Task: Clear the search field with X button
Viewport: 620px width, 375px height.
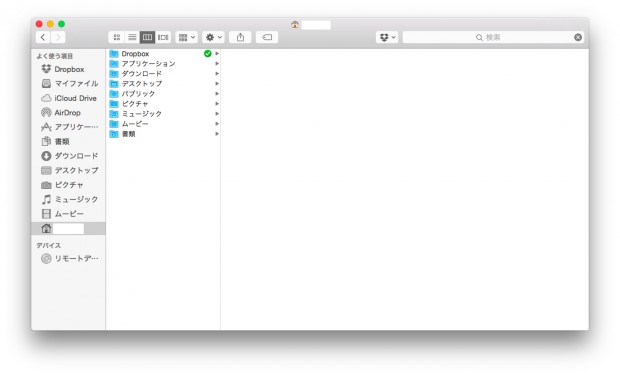Action: pos(578,37)
